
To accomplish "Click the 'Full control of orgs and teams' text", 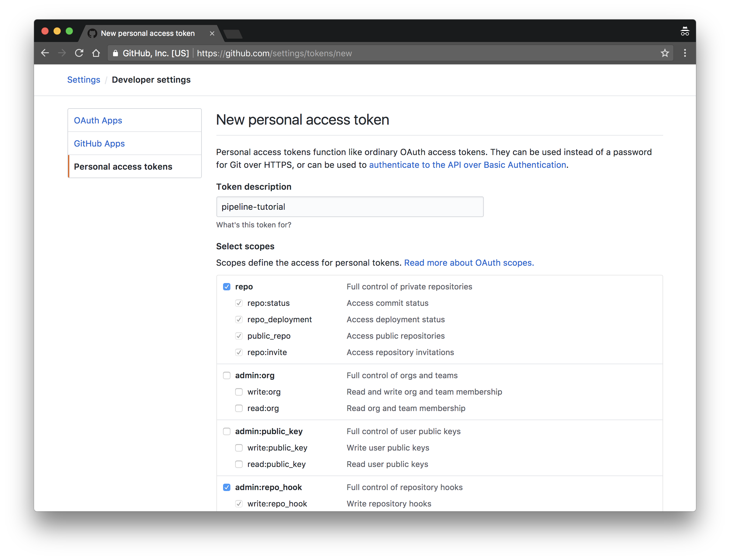I will pos(402,375).
